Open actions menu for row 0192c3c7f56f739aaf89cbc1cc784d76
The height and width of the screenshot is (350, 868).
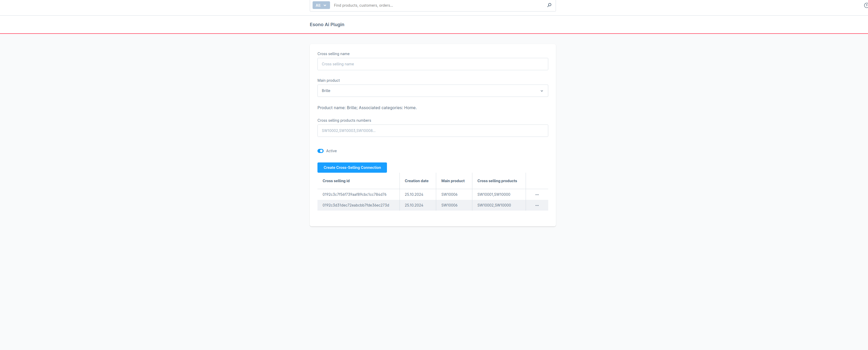pyautogui.click(x=537, y=194)
